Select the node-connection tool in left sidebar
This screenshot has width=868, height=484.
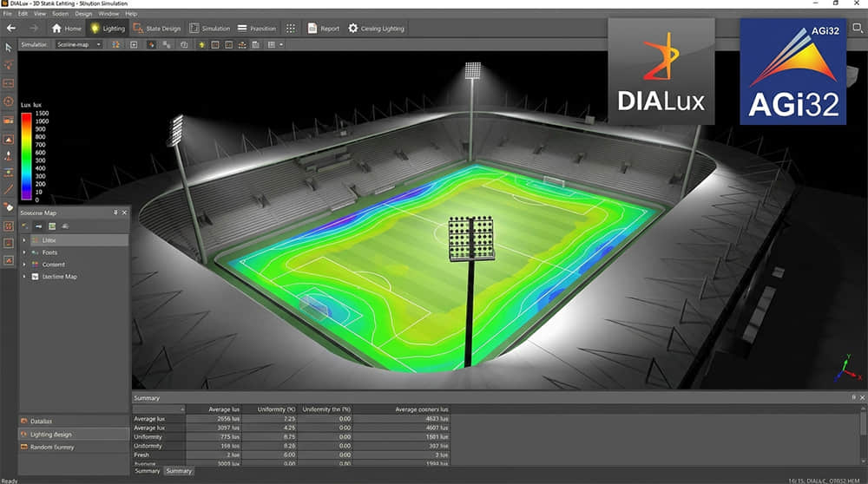(x=9, y=65)
